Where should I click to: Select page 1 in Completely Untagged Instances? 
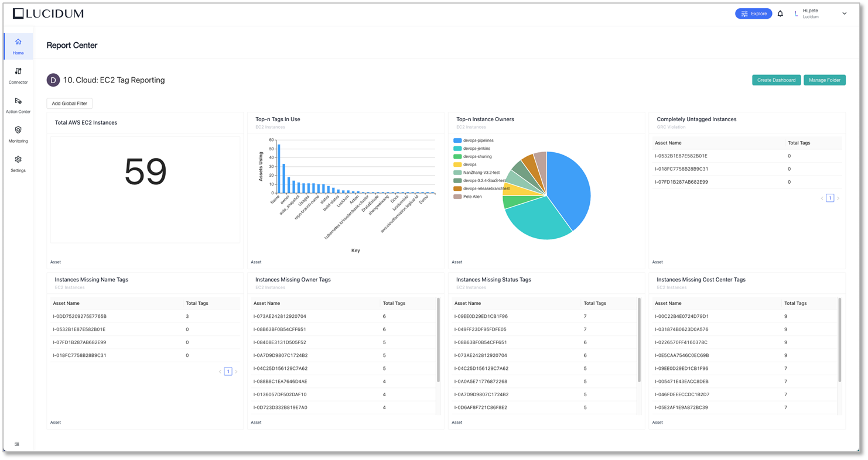click(x=830, y=198)
